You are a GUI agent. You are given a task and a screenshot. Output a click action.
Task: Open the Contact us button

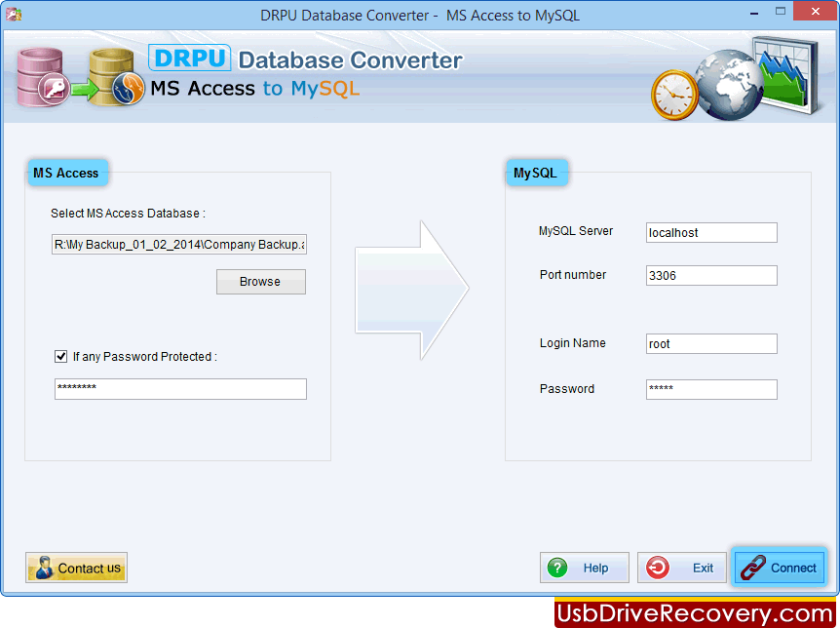(77, 568)
